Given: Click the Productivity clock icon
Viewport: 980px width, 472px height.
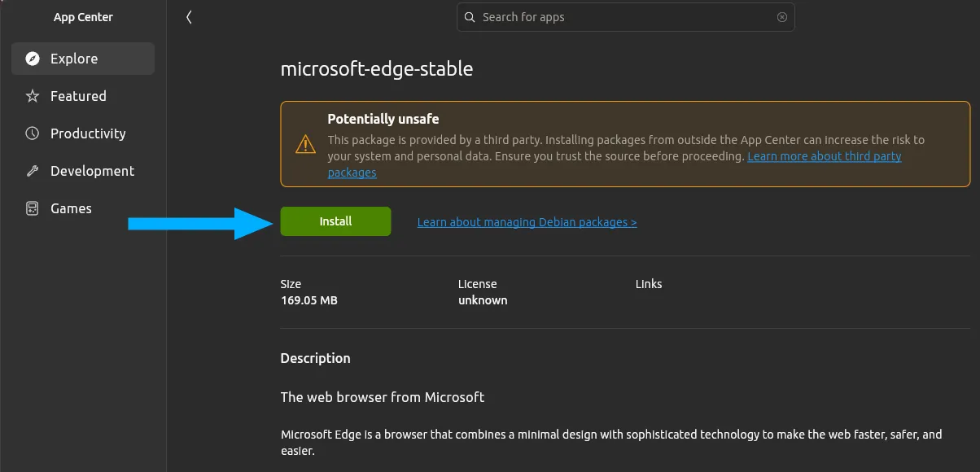Looking at the screenshot, I should pos(33,133).
